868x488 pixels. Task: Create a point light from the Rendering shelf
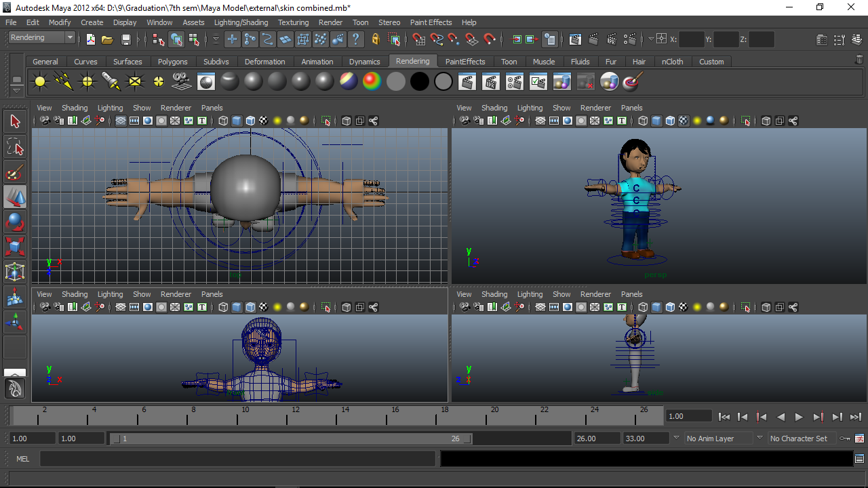coord(86,81)
